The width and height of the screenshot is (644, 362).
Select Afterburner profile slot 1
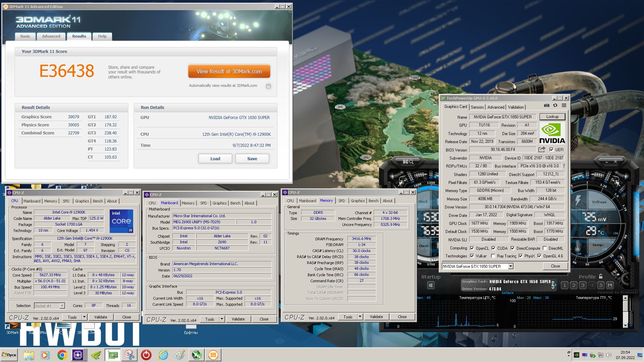(x=565, y=285)
